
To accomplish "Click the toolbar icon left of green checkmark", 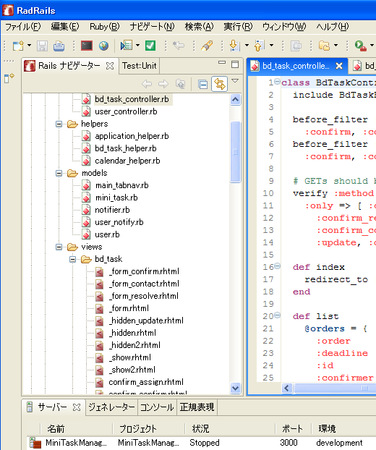I will click(x=127, y=46).
